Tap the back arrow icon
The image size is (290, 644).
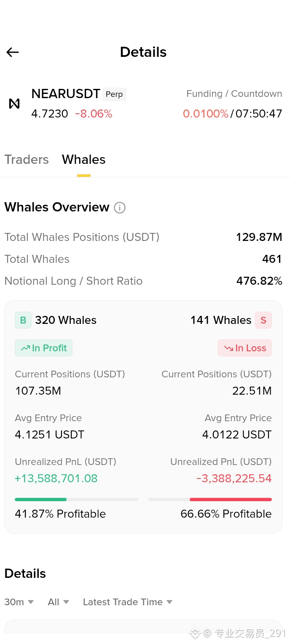(13, 52)
